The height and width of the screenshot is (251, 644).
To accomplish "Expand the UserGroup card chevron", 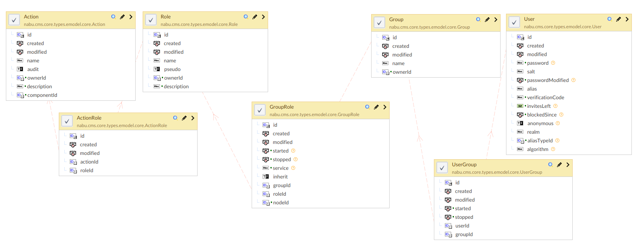I will click(568, 165).
